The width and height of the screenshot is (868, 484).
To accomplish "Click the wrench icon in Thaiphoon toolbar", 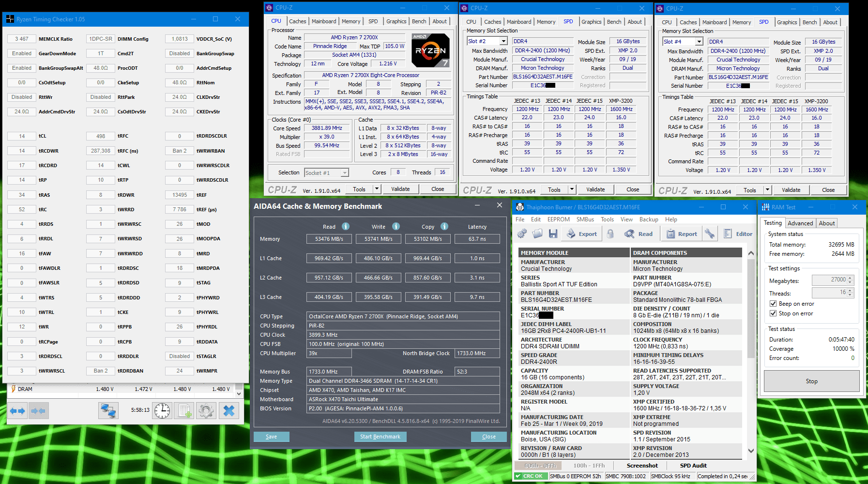I will (710, 234).
